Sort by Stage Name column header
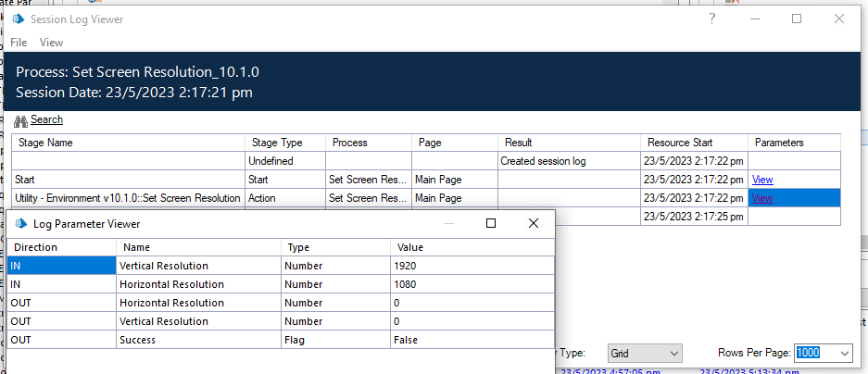868x374 pixels. click(x=44, y=143)
